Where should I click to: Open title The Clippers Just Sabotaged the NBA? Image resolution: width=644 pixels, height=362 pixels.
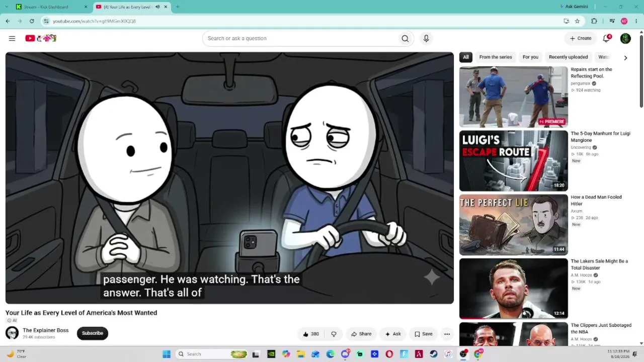coord(601,328)
